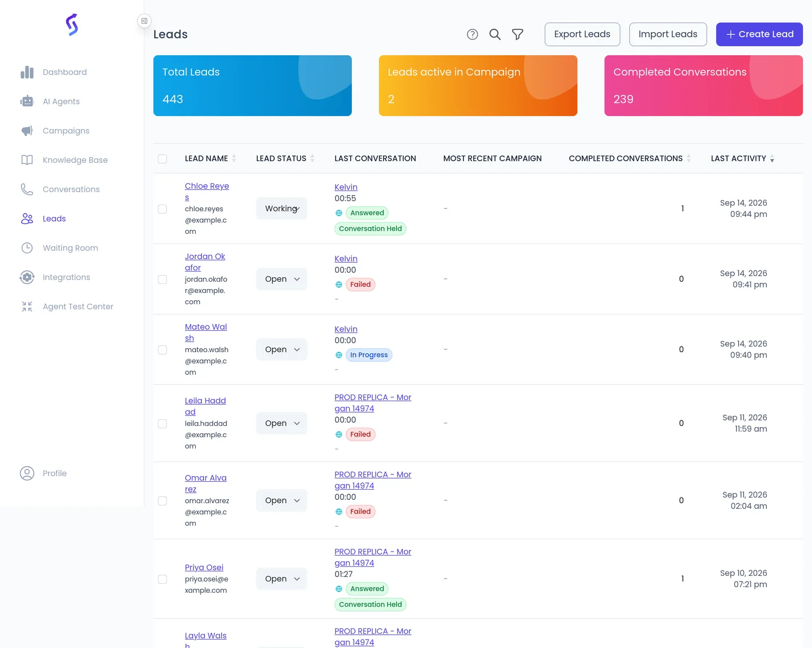Select the Chloe Reyes row checkbox
The width and height of the screenshot is (812, 648).
point(162,209)
